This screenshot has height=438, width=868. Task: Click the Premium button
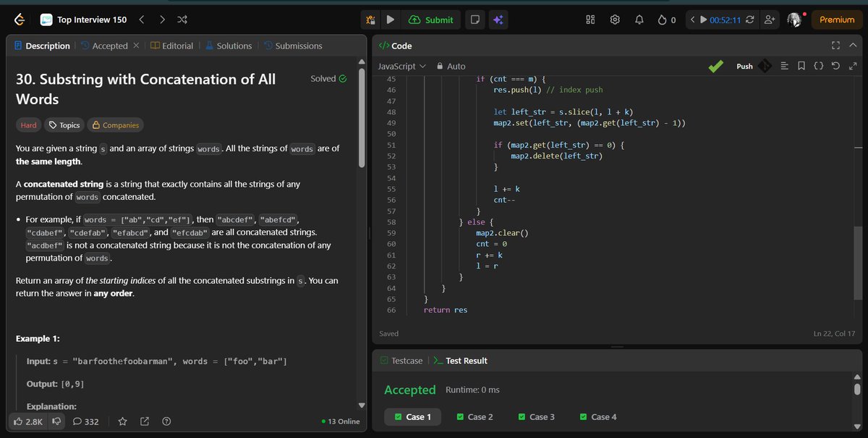(x=837, y=20)
